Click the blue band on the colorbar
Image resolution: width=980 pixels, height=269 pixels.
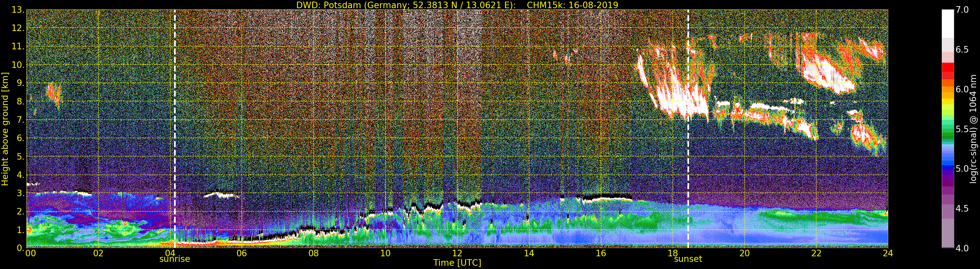coord(948,166)
